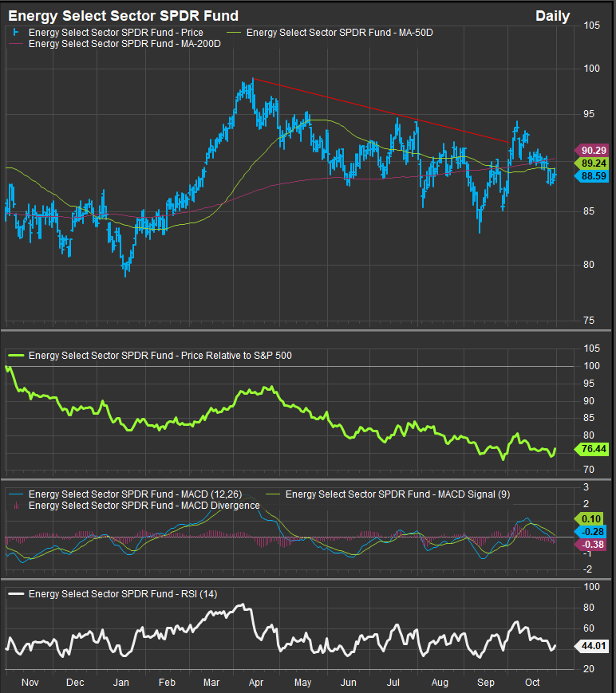Viewport: 616px width, 693px height.
Task: Click the white RSI legend line swatch
Action: click(16, 594)
